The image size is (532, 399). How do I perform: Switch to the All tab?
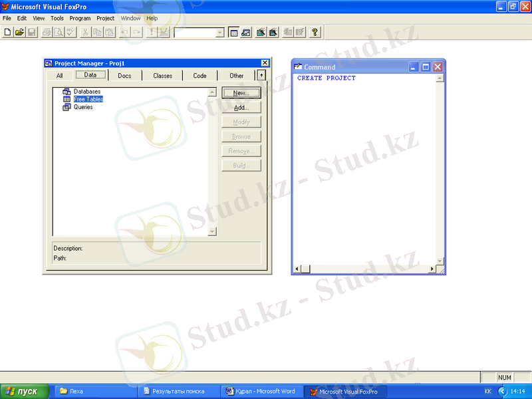point(59,76)
